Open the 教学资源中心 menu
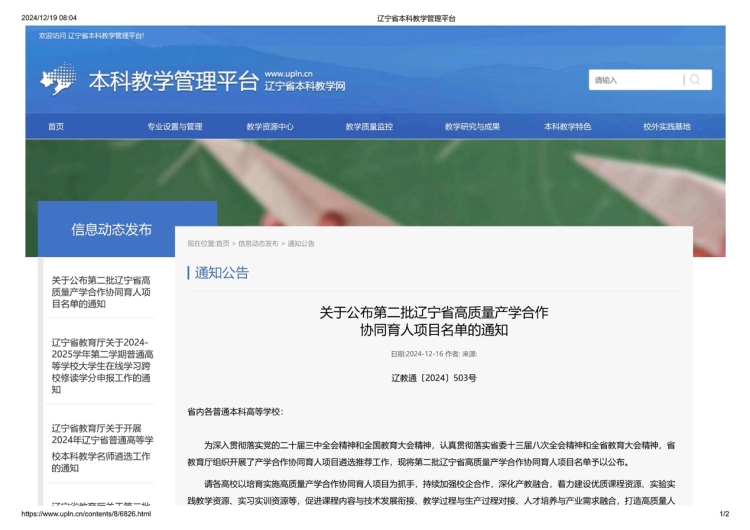 [x=270, y=127]
